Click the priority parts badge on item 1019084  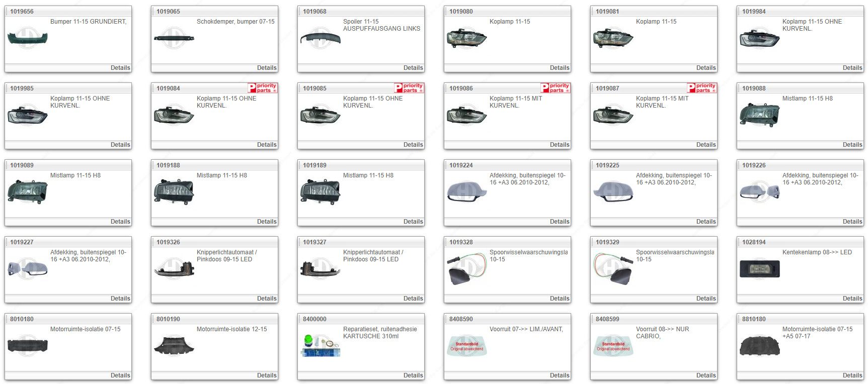(263, 88)
